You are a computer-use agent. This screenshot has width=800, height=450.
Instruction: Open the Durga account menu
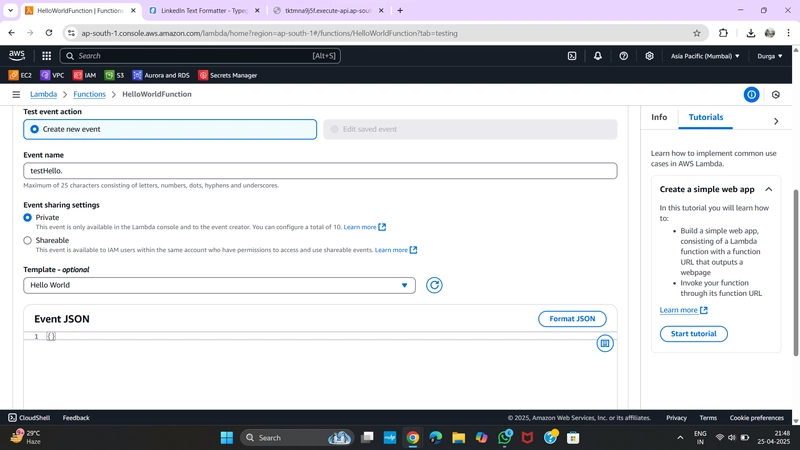click(769, 56)
